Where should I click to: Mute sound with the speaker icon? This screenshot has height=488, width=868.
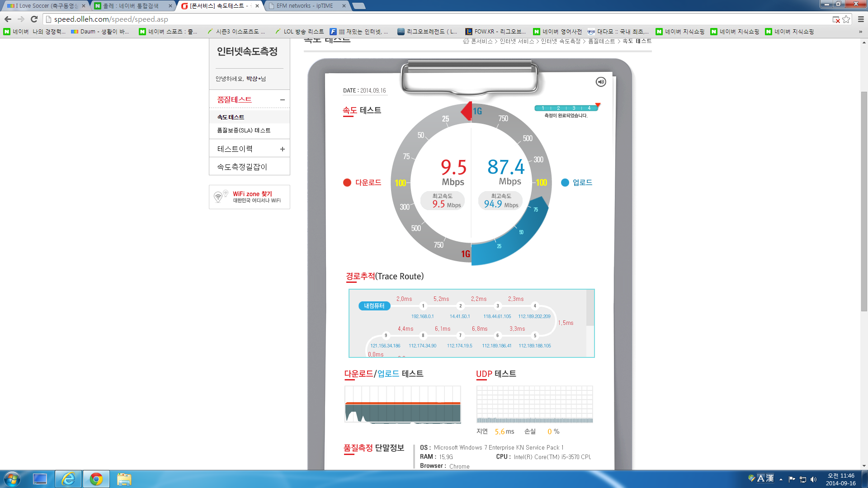[x=601, y=82]
